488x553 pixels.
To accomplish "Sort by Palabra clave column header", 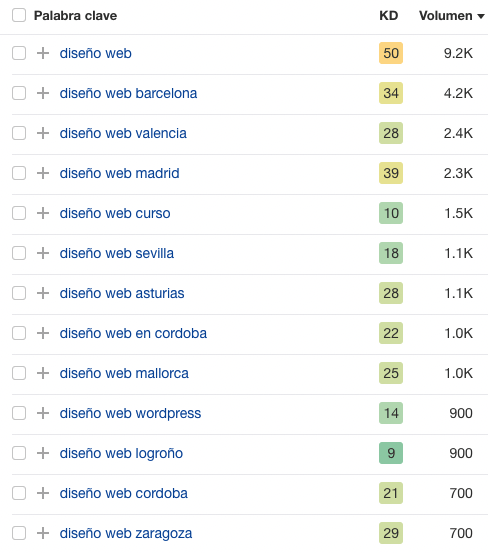I will (75, 16).
